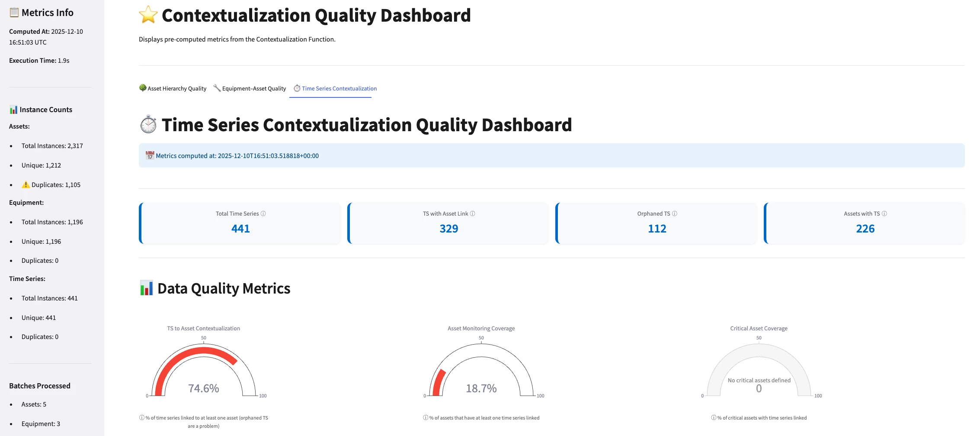The width and height of the screenshot is (980, 436).
Task: Open the Asset Hierarchy Quality tab
Action: click(x=173, y=88)
